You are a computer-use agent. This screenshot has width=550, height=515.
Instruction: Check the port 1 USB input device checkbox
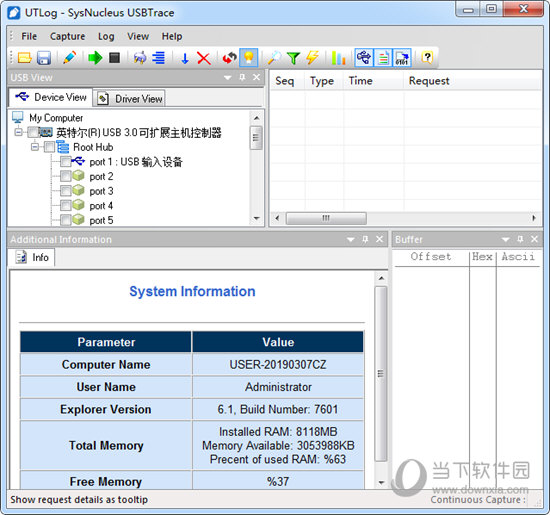coord(66,161)
